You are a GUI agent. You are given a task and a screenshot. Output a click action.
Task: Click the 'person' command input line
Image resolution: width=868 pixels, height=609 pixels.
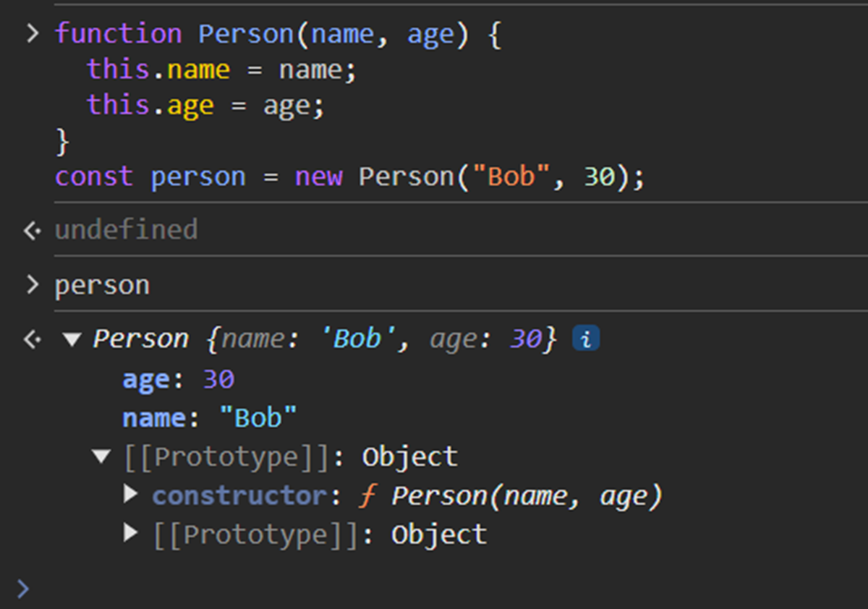coord(102,286)
